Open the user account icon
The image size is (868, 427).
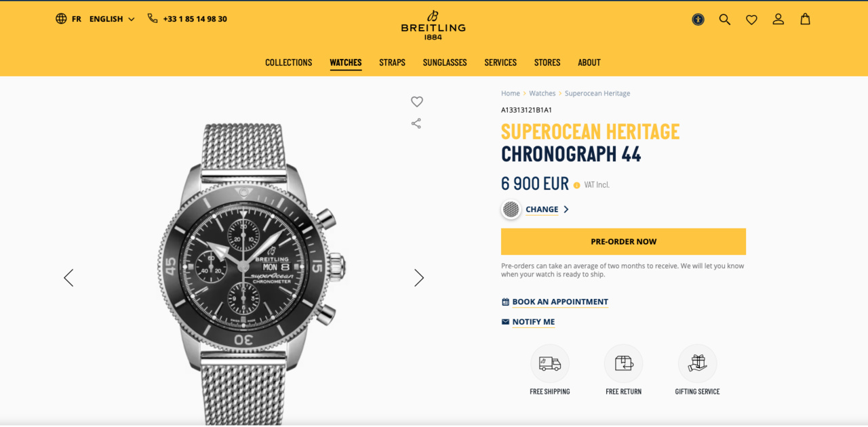coord(778,20)
